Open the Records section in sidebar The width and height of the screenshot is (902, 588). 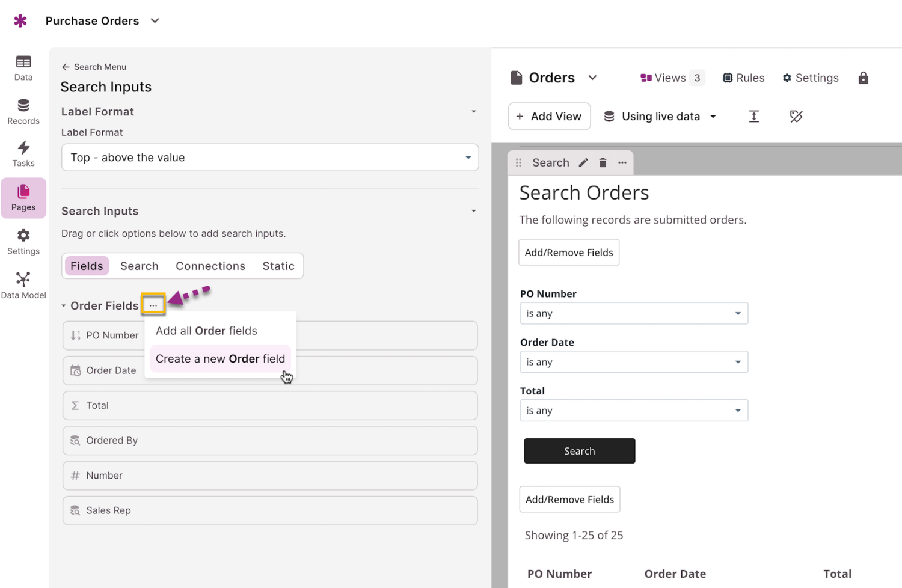coord(23,112)
